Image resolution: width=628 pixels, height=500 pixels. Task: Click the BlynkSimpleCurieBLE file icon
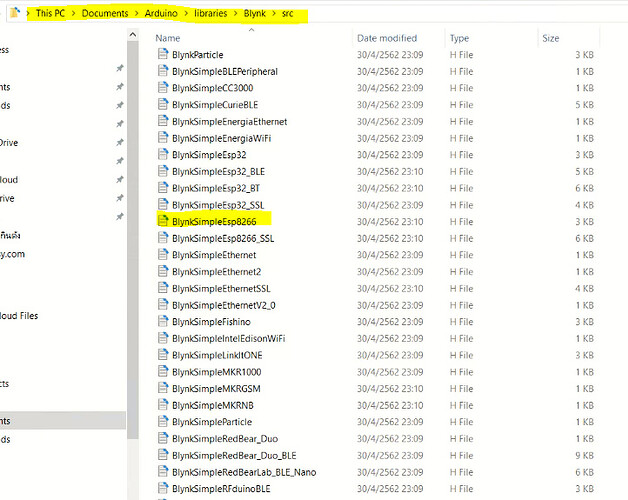[x=163, y=104]
